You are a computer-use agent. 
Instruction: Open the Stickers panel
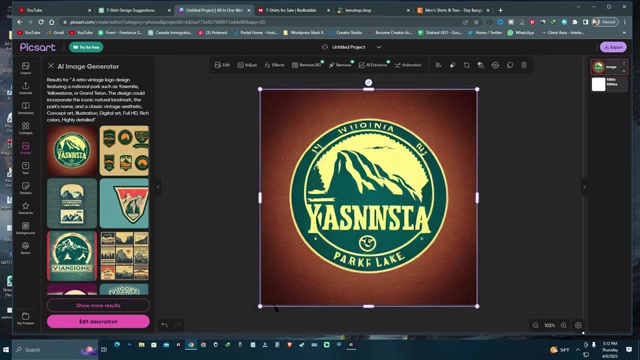(25, 188)
